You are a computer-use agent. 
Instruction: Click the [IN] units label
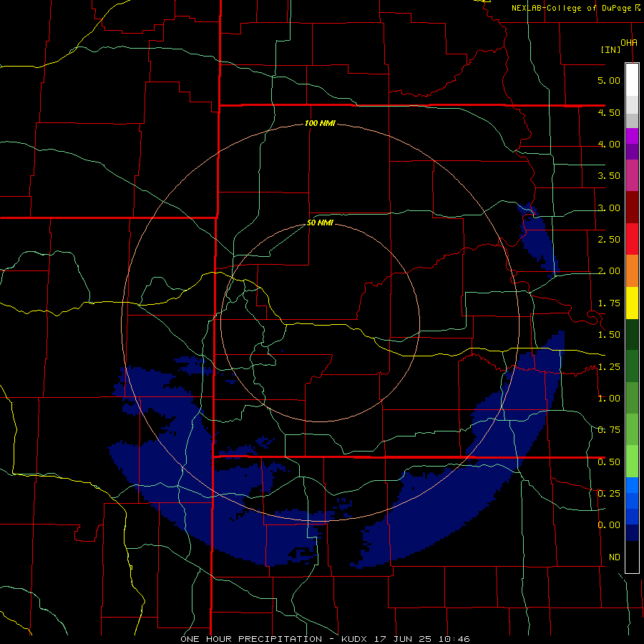610,49
